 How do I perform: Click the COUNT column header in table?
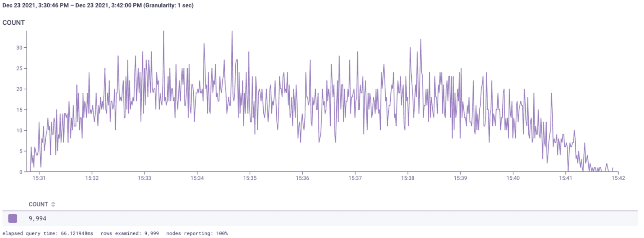(x=38, y=204)
